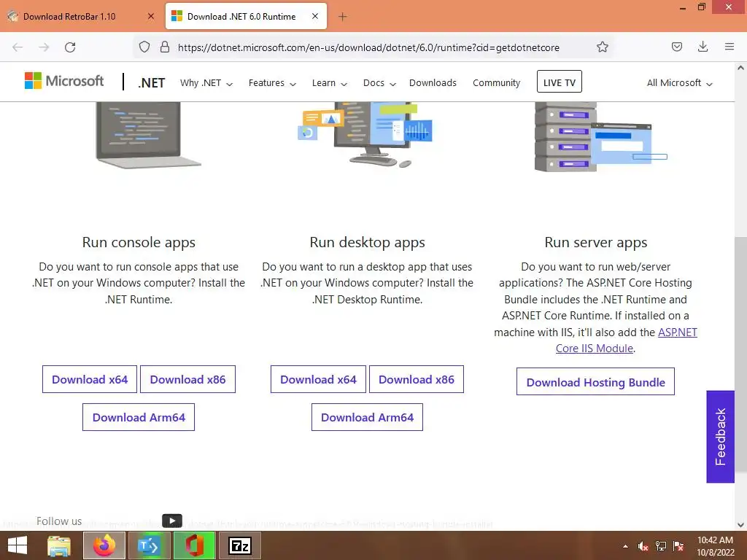Click the server apps rack illustration
This screenshot has height=560, width=747.
601,136
